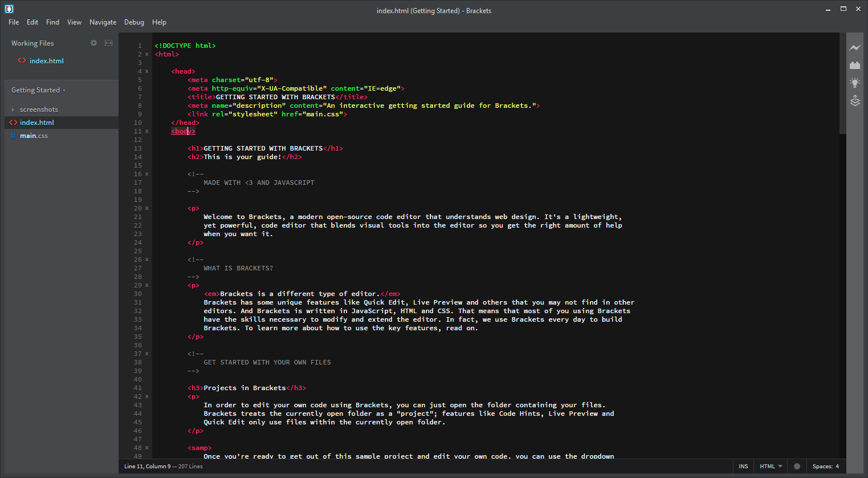Click the Working Files header
Image resolution: width=868 pixels, height=478 pixels.
32,43
